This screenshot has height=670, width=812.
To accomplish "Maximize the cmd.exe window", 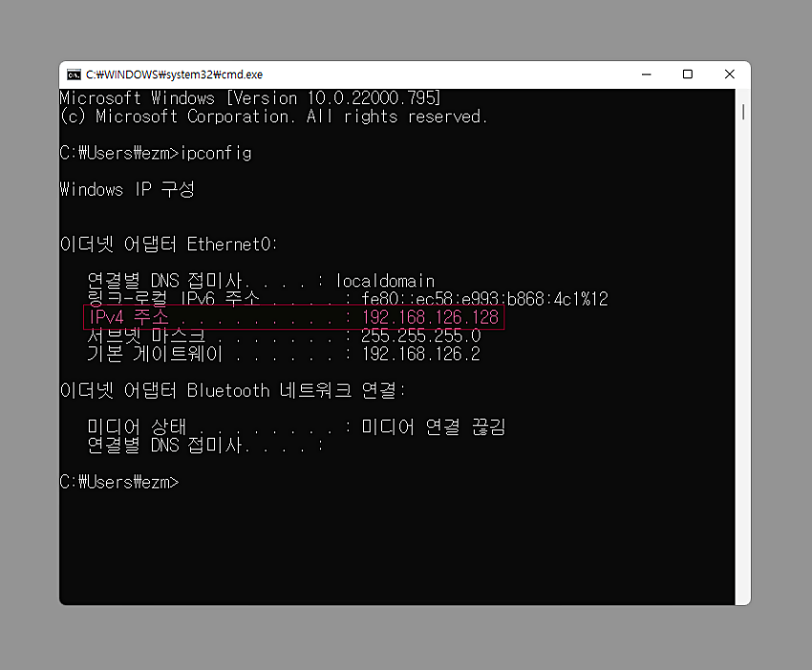I will (688, 75).
